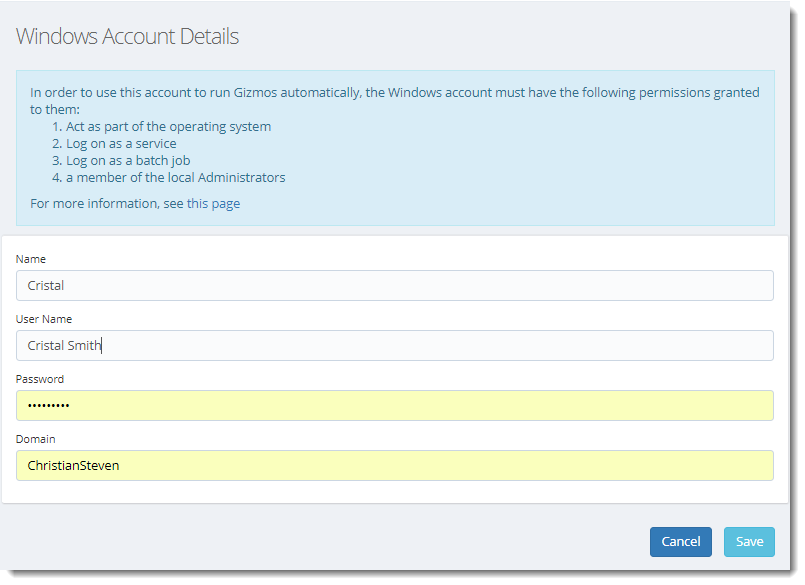Cancel the Windows account dialog
The height and width of the screenshot is (585, 805).
click(x=680, y=542)
